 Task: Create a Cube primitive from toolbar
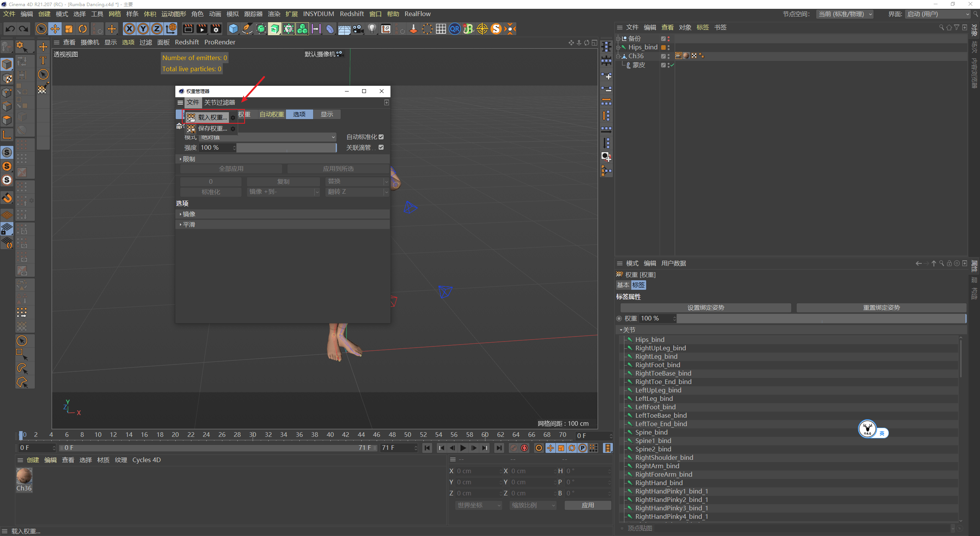tap(233, 29)
